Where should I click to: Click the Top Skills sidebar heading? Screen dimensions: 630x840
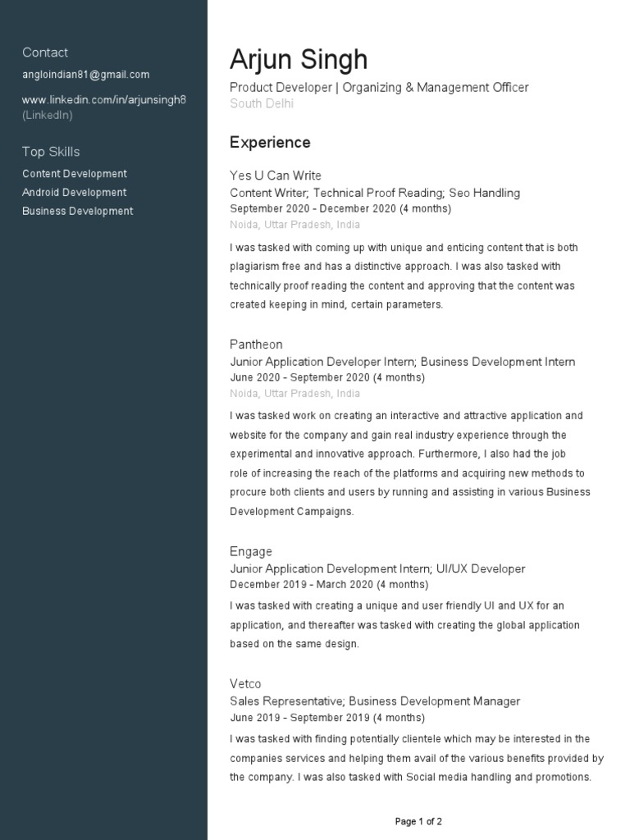[51, 152]
